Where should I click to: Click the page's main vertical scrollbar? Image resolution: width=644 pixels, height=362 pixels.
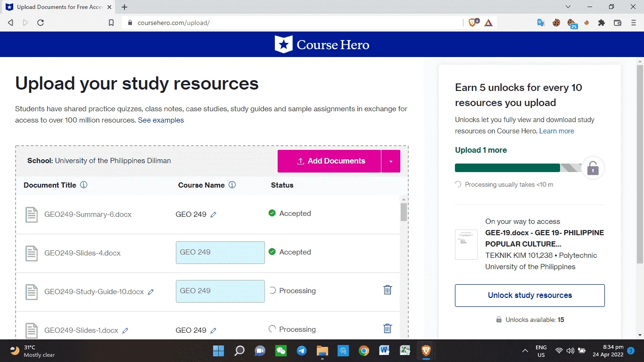(x=640, y=164)
